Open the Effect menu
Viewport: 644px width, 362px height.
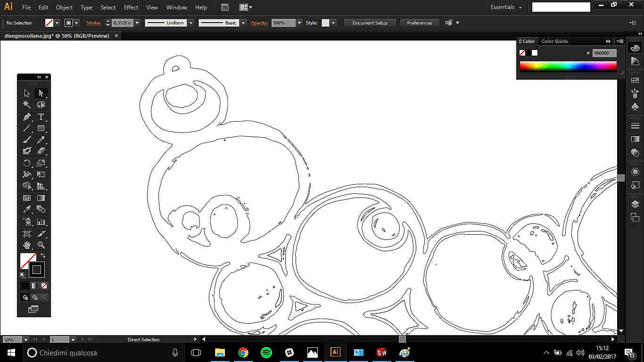coord(131,7)
